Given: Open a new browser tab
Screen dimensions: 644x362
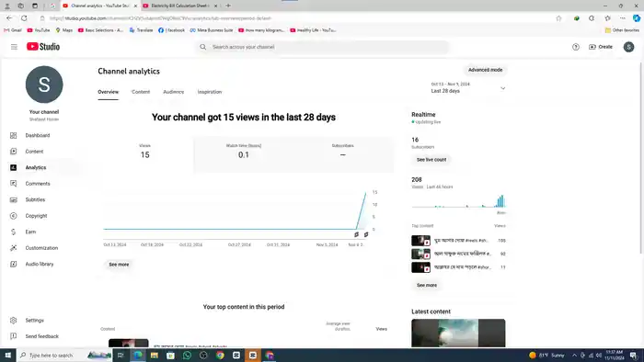Looking at the screenshot, I should pyautogui.click(x=228, y=6).
